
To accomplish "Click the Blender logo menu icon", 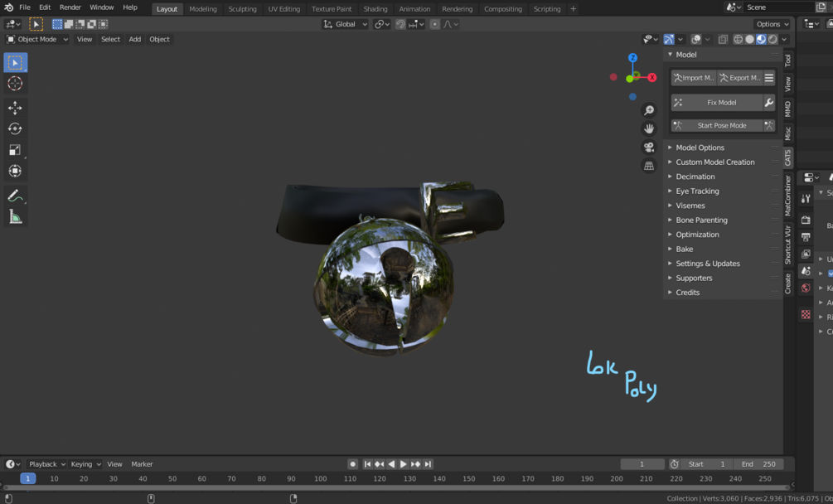I will pyautogui.click(x=8, y=7).
